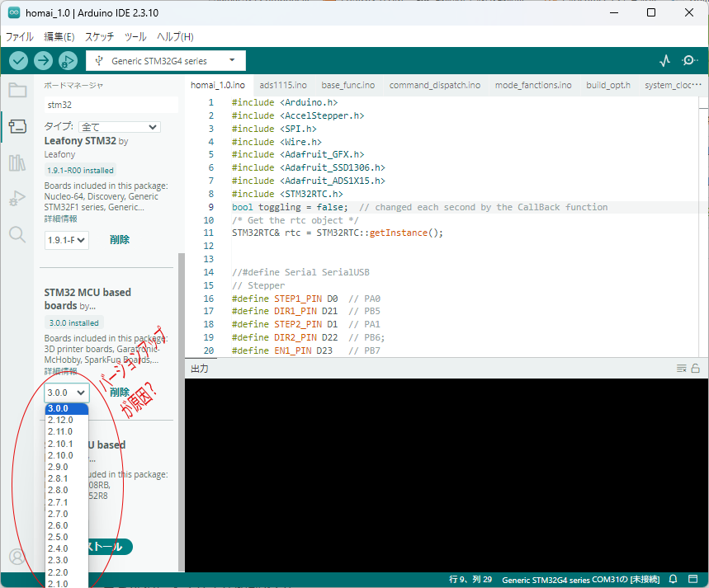Open the Search sidebar icon
709x588 pixels.
coord(17,234)
